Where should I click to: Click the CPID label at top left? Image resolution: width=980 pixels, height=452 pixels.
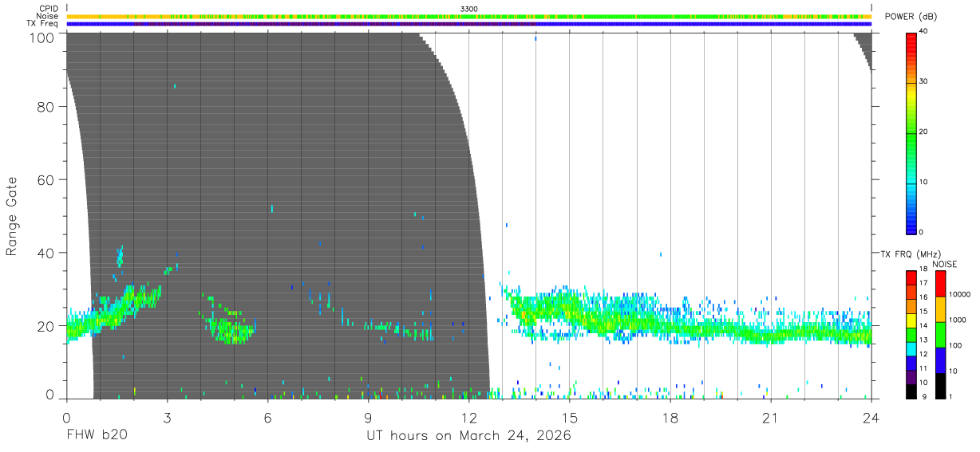click(x=48, y=9)
